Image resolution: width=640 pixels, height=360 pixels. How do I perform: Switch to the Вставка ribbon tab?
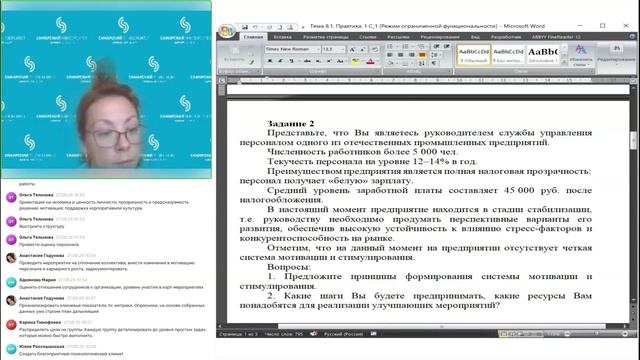pyautogui.click(x=282, y=37)
